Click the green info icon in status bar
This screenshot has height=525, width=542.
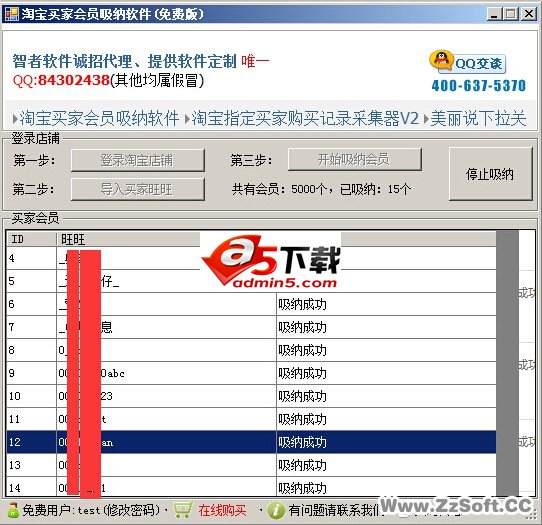276,510
